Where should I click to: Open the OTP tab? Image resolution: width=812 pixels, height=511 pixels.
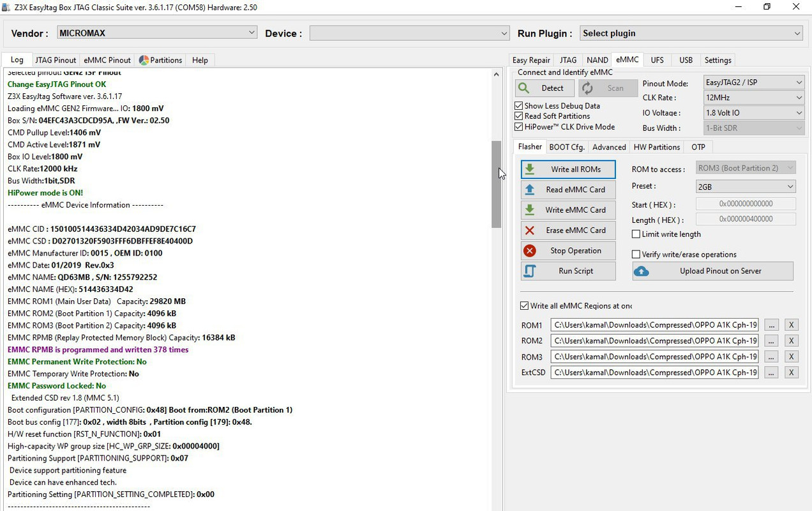(698, 147)
